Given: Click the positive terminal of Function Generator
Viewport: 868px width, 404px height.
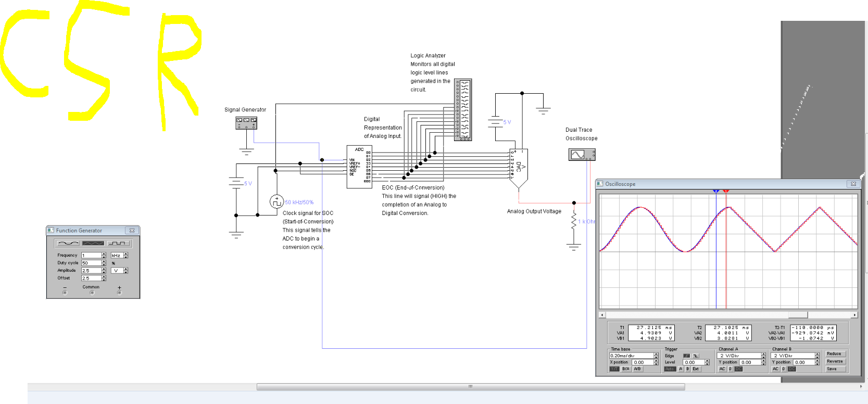Looking at the screenshot, I should pyautogui.click(x=119, y=293).
